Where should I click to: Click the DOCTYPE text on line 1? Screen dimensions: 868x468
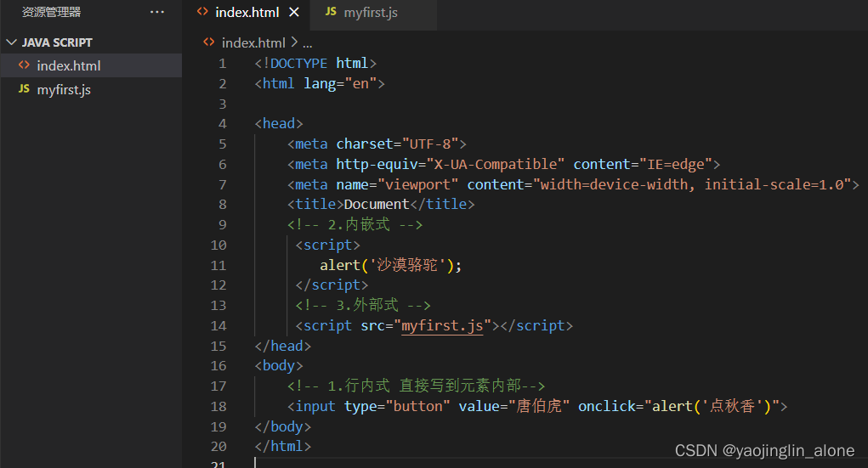click(299, 64)
